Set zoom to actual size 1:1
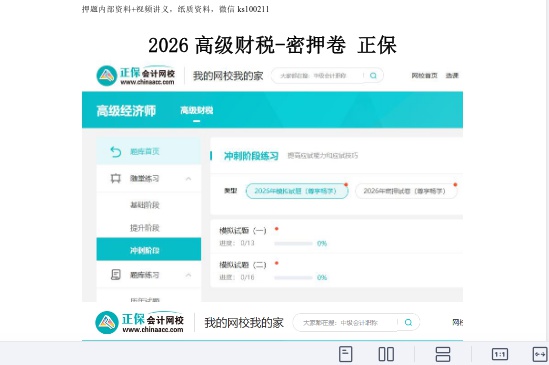The width and height of the screenshot is (549, 365). pos(500,354)
